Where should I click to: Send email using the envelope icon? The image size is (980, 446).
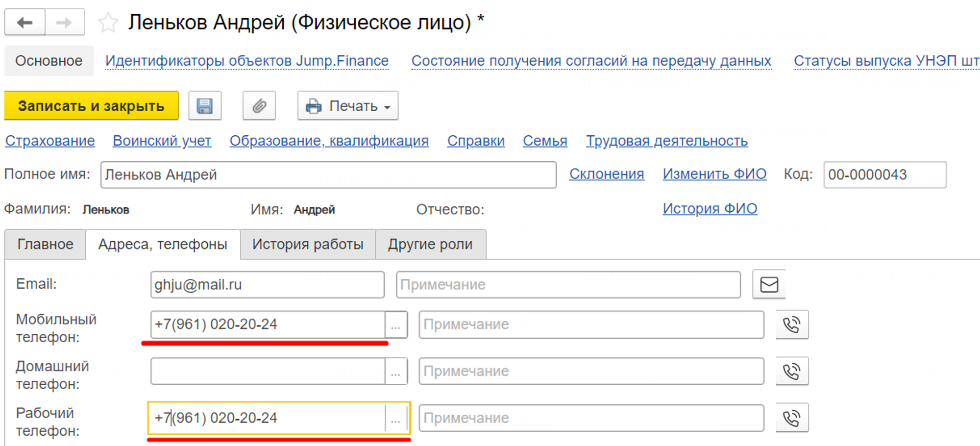click(769, 284)
